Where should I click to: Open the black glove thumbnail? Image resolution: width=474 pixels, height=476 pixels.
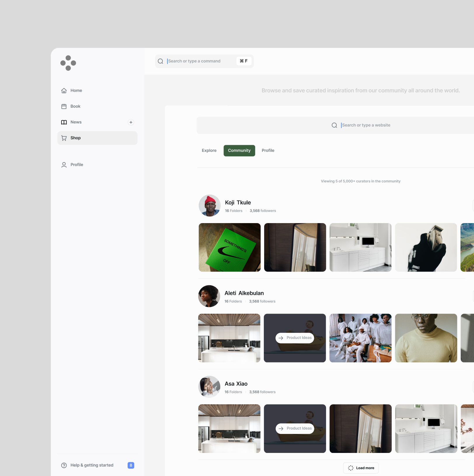click(426, 247)
